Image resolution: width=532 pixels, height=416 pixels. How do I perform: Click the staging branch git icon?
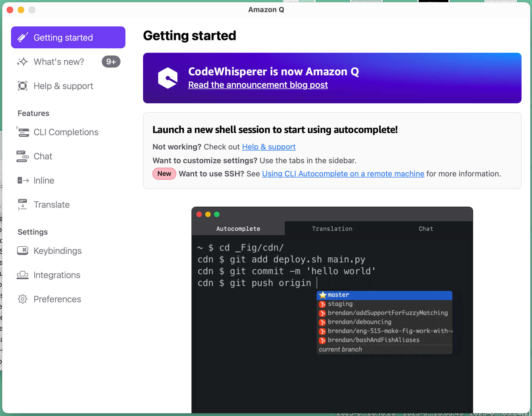[322, 304]
